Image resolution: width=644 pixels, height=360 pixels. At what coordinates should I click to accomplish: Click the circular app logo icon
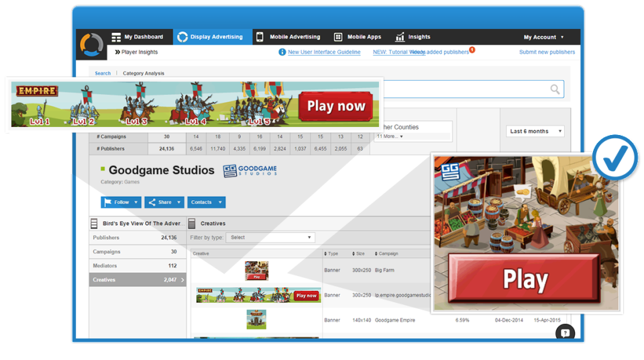pyautogui.click(x=91, y=44)
